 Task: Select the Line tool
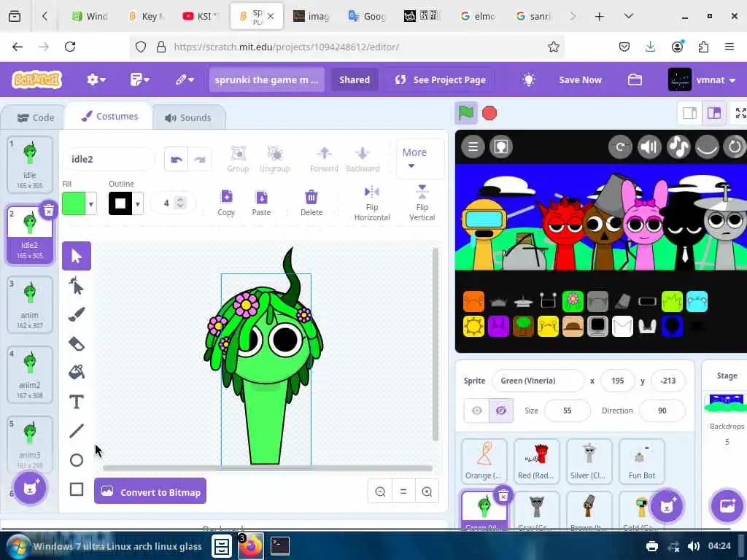76,431
